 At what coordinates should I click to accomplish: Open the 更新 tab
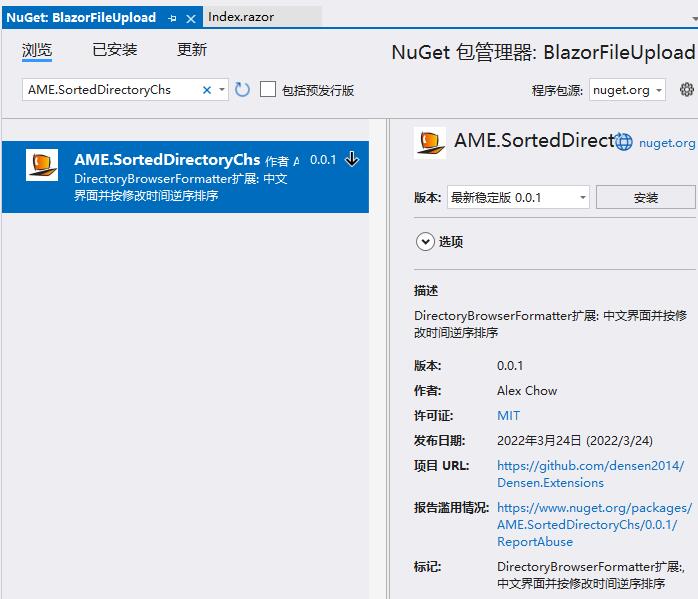pyautogui.click(x=192, y=49)
